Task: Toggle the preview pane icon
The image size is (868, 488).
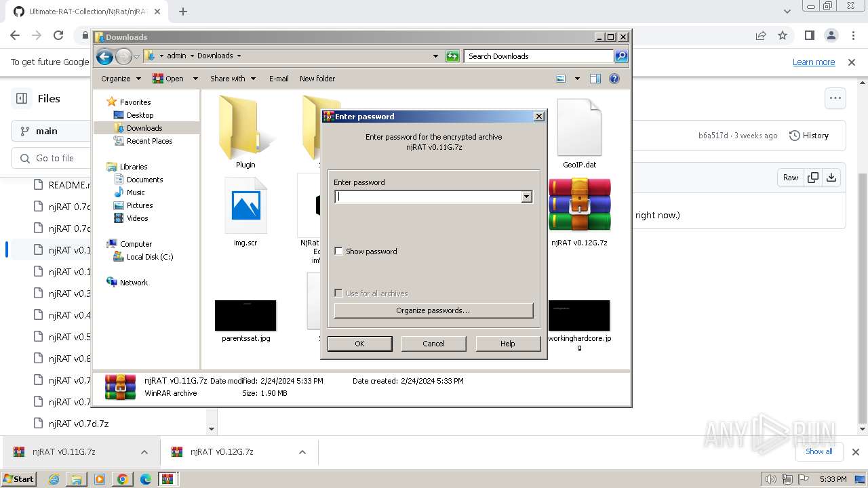Action: point(595,79)
